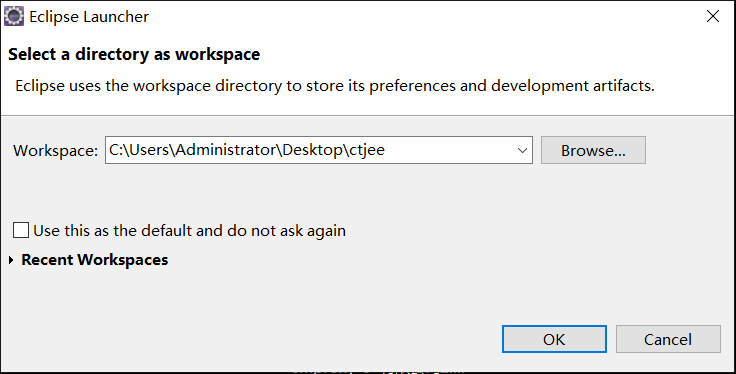Click the 'Desktop' segment of the path
This screenshot has height=374, width=736.
[x=314, y=150]
